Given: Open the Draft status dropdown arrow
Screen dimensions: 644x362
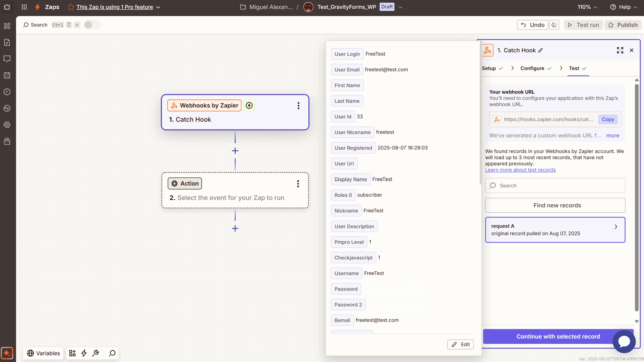Looking at the screenshot, I should [x=400, y=7].
